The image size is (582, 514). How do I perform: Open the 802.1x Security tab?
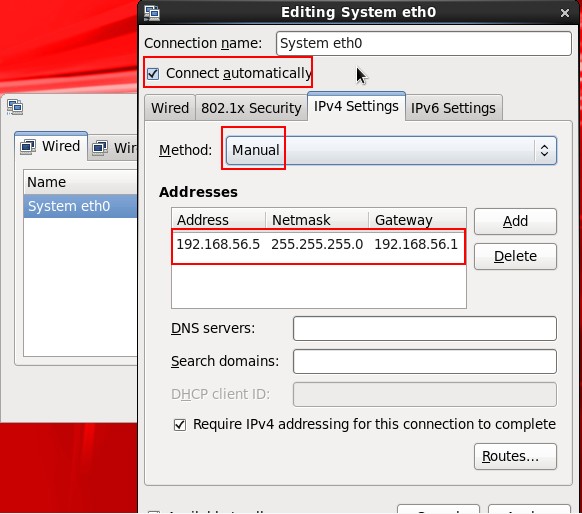coord(251,108)
